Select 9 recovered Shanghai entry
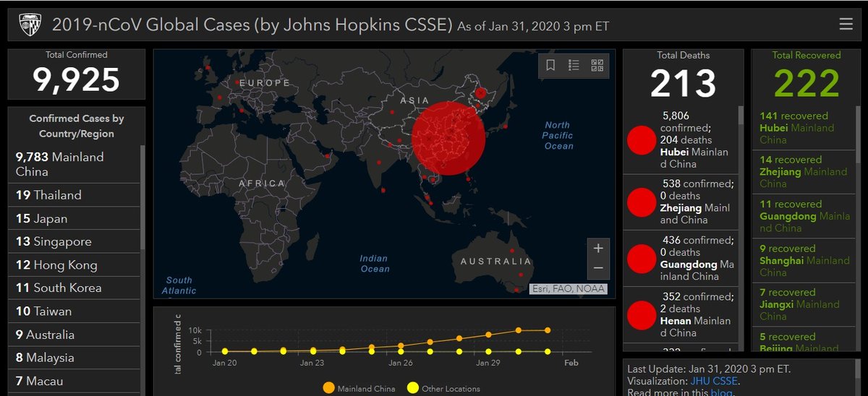 803,260
